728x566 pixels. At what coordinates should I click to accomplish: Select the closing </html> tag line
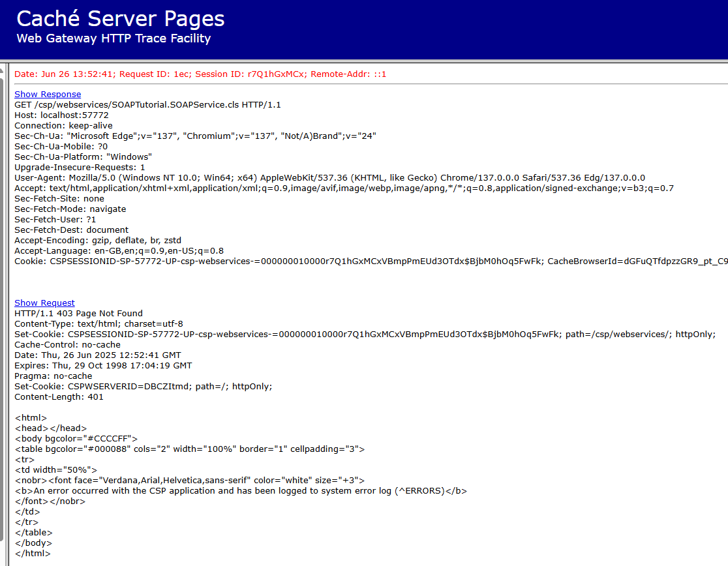pos(33,554)
